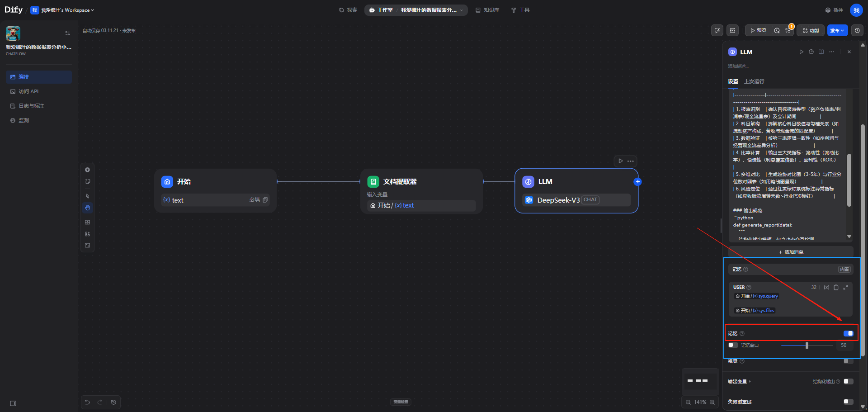
Task: Click the 预览 preview button
Action: tap(758, 30)
